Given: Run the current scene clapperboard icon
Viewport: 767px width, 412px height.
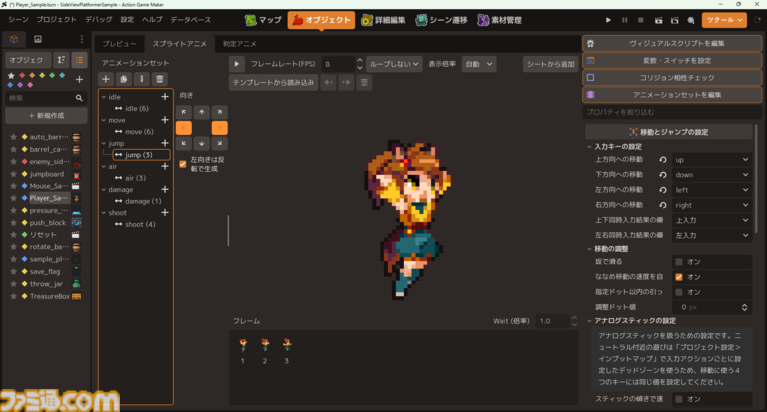Looking at the screenshot, I should tap(658, 20).
